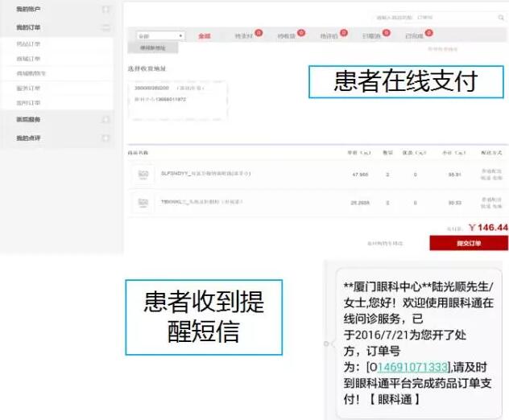Expand the 售后服务 sidebar section
509x420 pixels.
click(106, 119)
